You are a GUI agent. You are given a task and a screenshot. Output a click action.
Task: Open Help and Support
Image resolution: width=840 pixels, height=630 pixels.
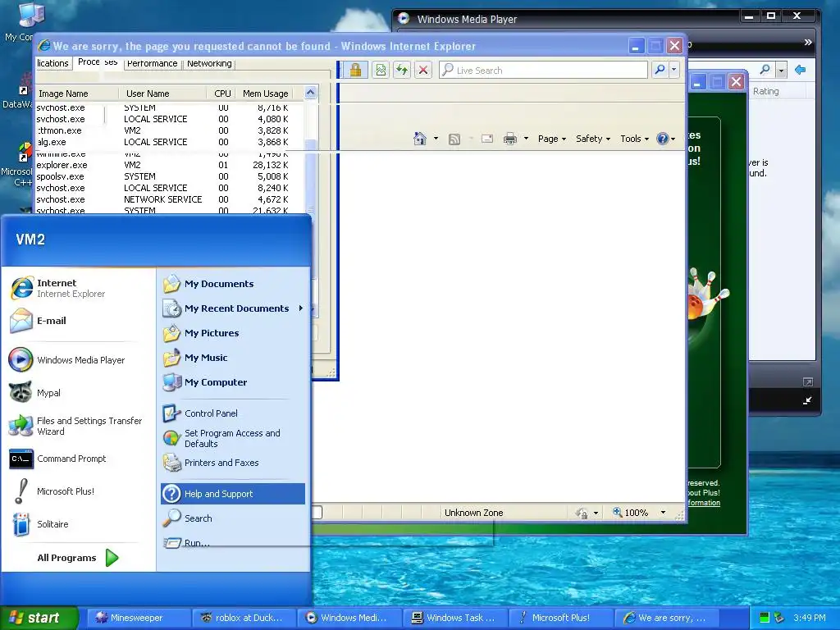point(233,494)
